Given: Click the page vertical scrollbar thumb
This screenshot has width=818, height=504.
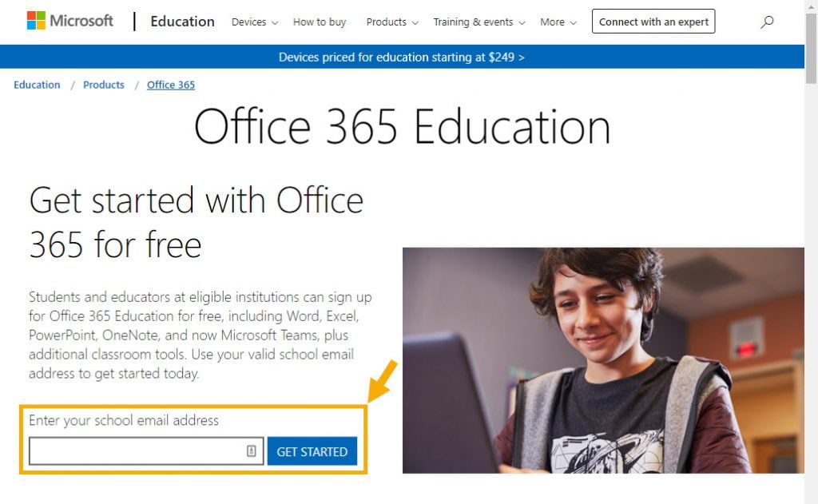Looking at the screenshot, I should tap(811, 50).
